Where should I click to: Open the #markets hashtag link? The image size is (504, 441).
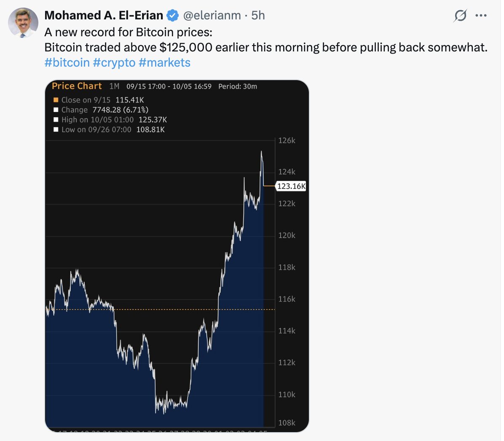point(165,62)
